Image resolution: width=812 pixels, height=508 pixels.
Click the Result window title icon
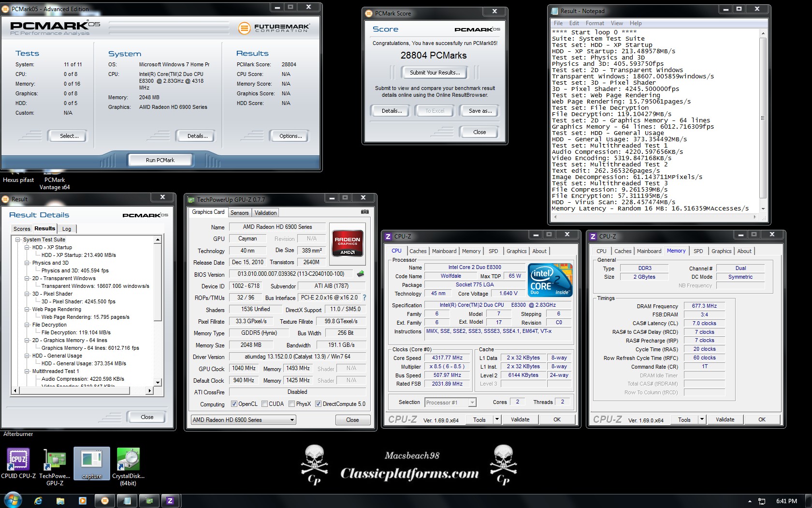pos(6,199)
